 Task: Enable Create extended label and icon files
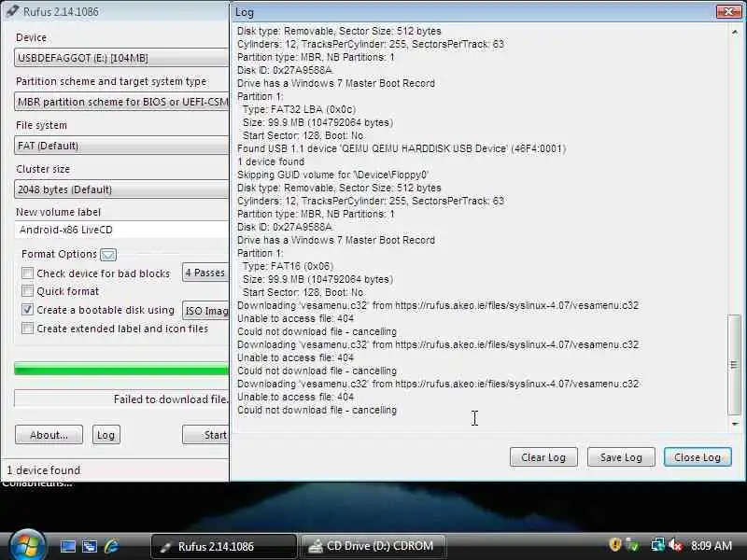click(28, 329)
